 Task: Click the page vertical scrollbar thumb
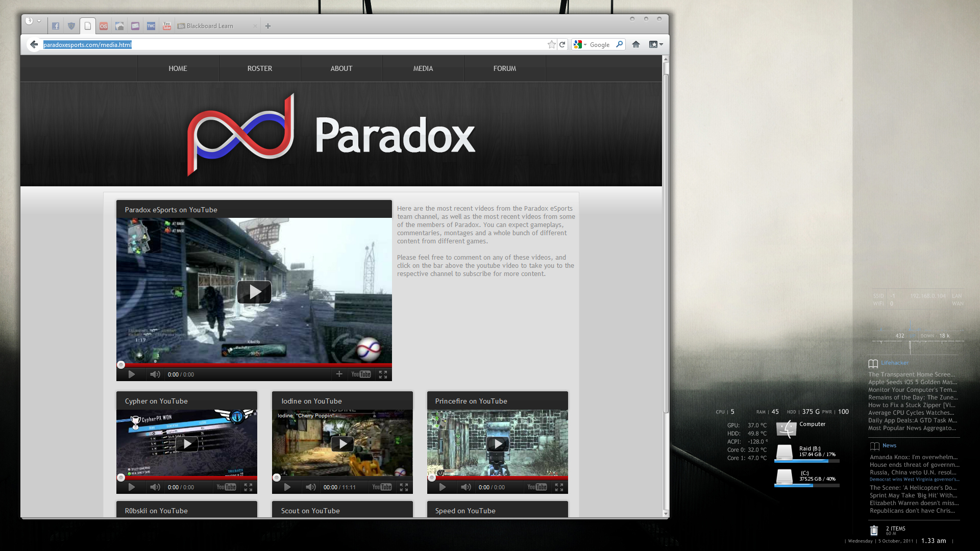(x=666, y=244)
